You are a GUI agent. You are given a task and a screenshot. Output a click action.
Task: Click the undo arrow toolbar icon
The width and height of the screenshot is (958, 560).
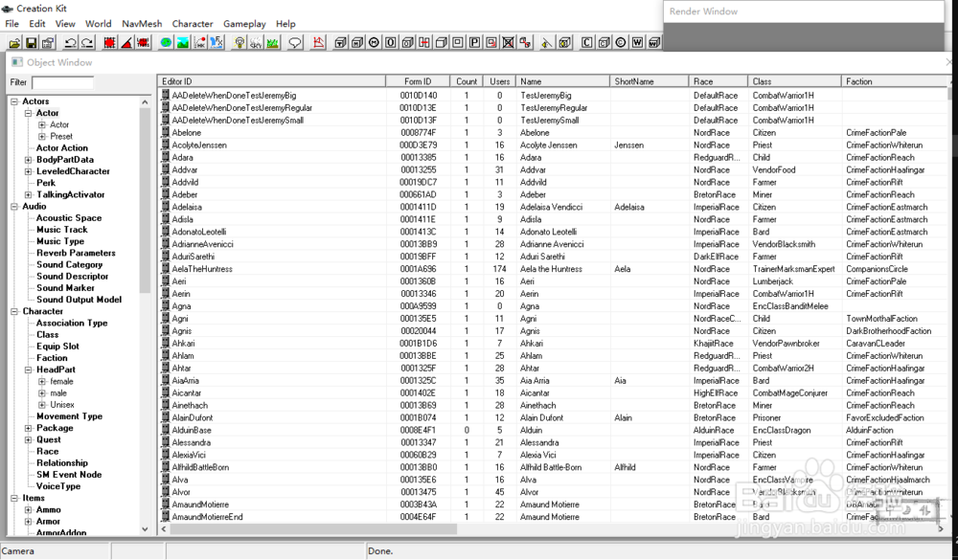(70, 42)
